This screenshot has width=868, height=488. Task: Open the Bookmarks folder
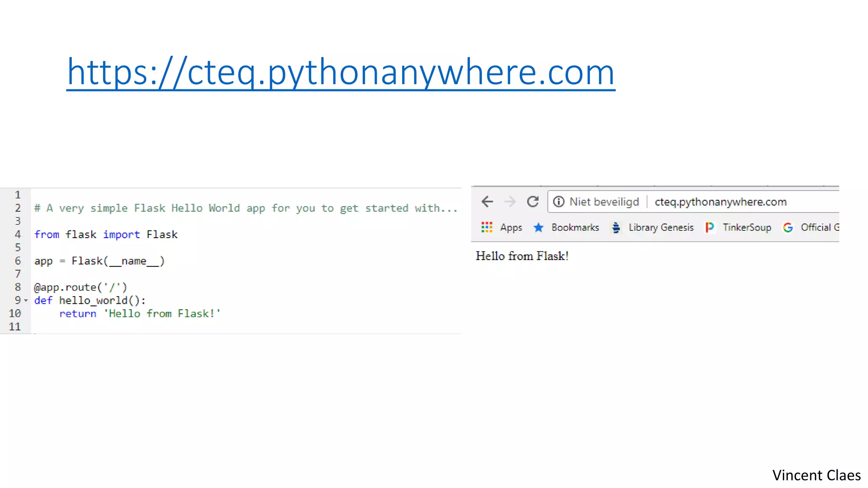point(575,227)
